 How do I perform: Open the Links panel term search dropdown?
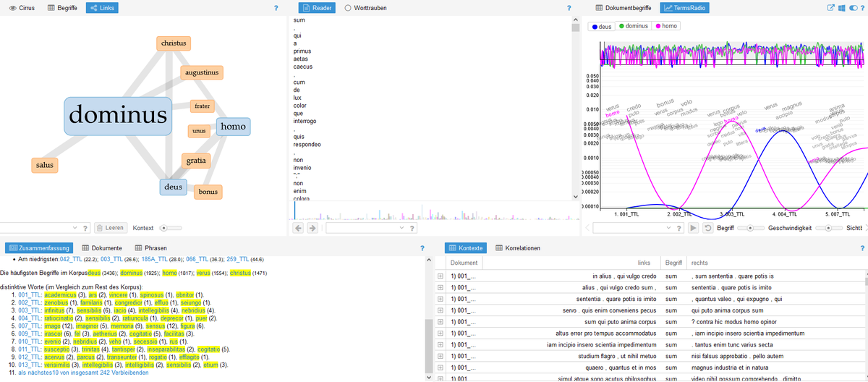pyautogui.click(x=75, y=228)
